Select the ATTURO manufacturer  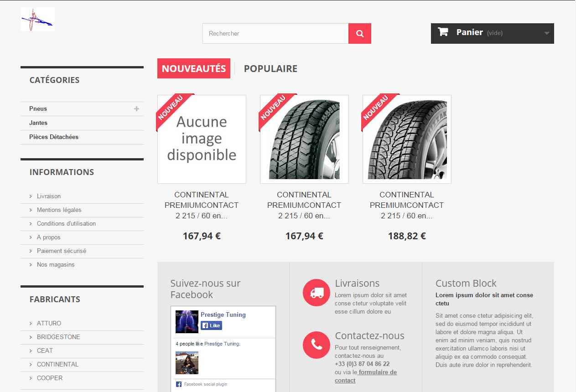pos(49,323)
